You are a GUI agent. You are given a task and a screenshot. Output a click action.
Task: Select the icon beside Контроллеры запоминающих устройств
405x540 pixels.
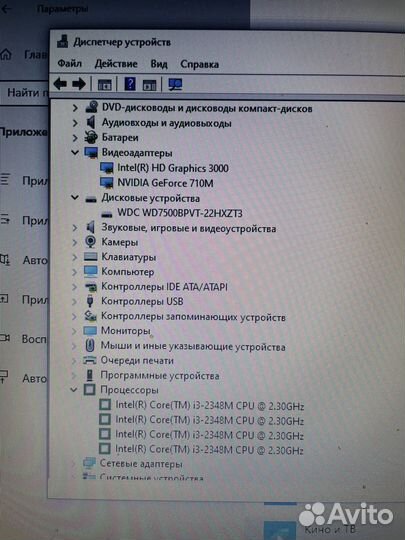[x=90, y=315]
